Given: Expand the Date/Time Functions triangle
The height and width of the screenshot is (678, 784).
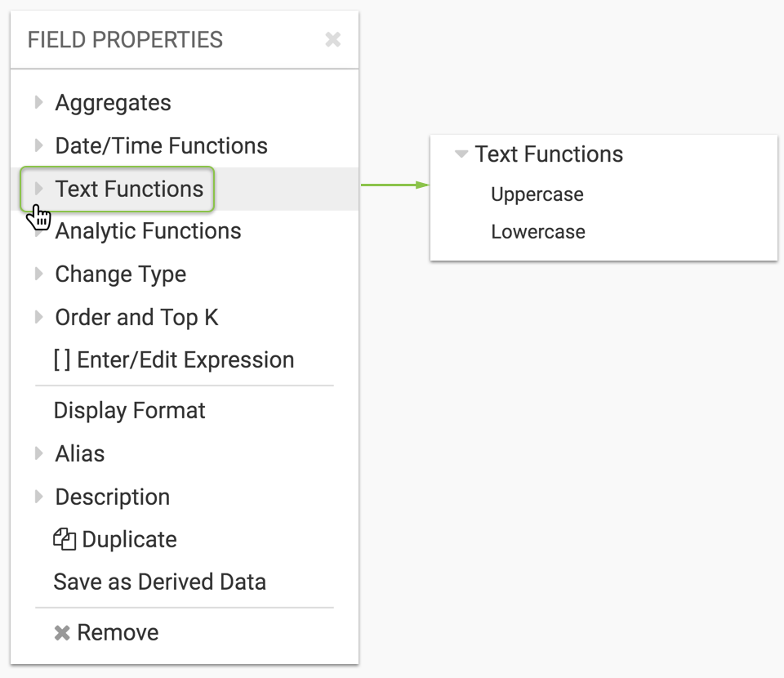Looking at the screenshot, I should tap(38, 145).
